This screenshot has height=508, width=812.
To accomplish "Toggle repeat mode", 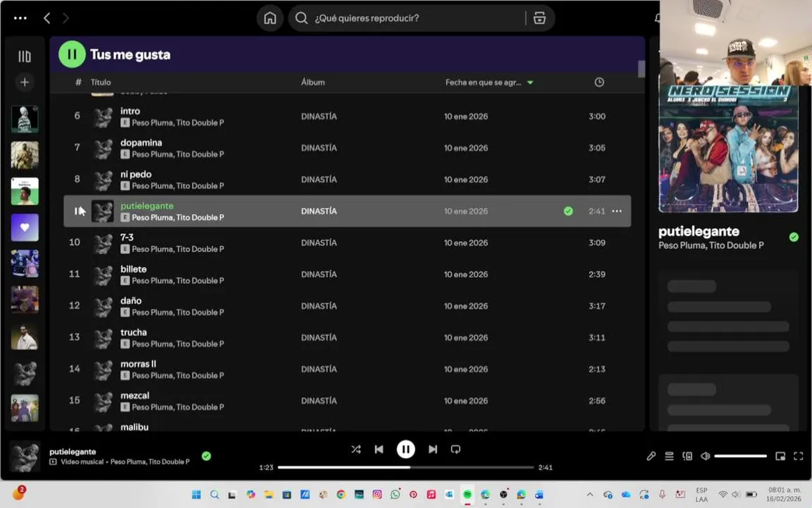I will click(x=456, y=449).
